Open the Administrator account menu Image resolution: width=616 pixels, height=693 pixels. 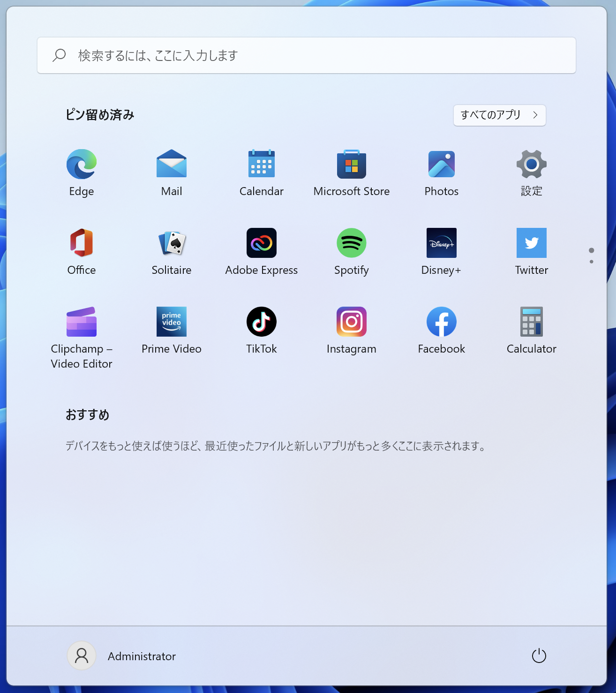pyautogui.click(x=122, y=655)
